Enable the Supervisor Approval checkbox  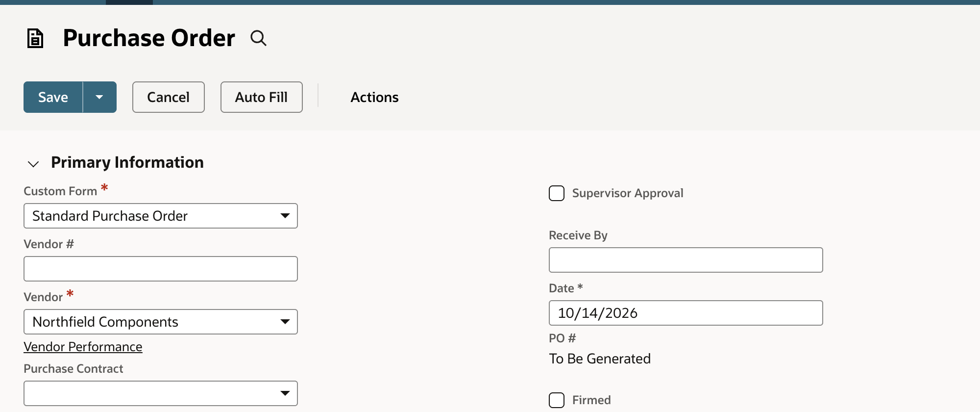click(557, 193)
